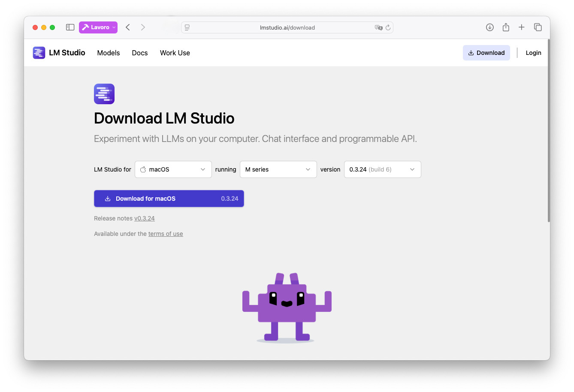The width and height of the screenshot is (574, 392).
Task: Expand the 0.3.24 version dropdown
Action: pyautogui.click(x=383, y=169)
